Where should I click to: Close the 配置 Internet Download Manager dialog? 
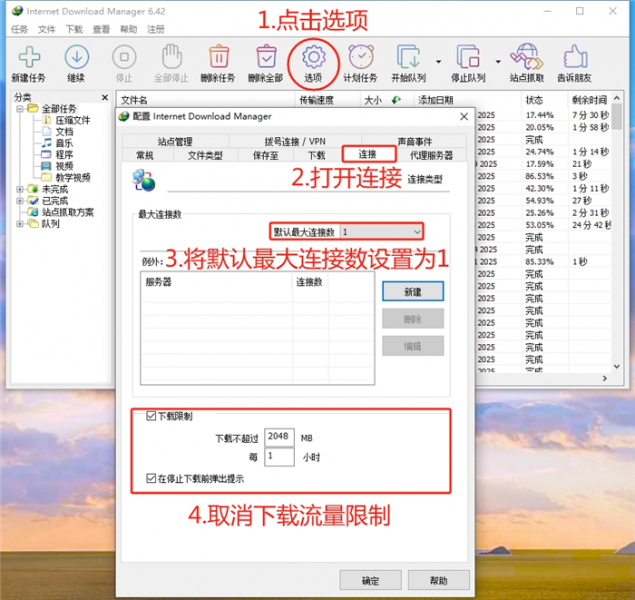click(464, 117)
